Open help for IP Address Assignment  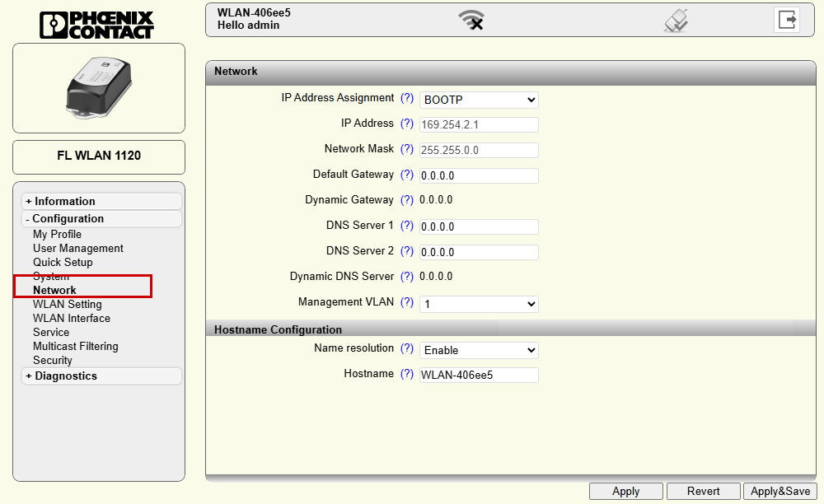pos(407,98)
